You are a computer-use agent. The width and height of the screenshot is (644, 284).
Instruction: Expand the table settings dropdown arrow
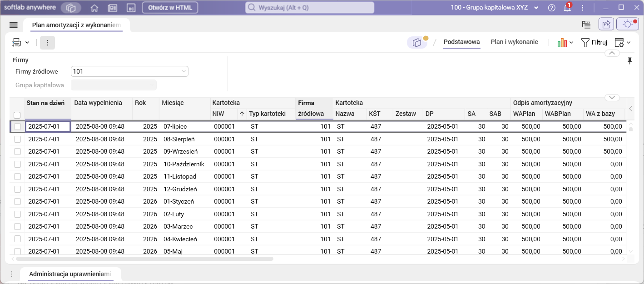[629, 43]
